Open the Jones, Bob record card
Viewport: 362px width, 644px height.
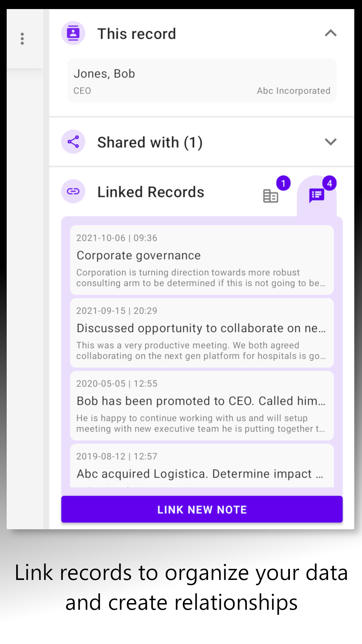click(202, 80)
